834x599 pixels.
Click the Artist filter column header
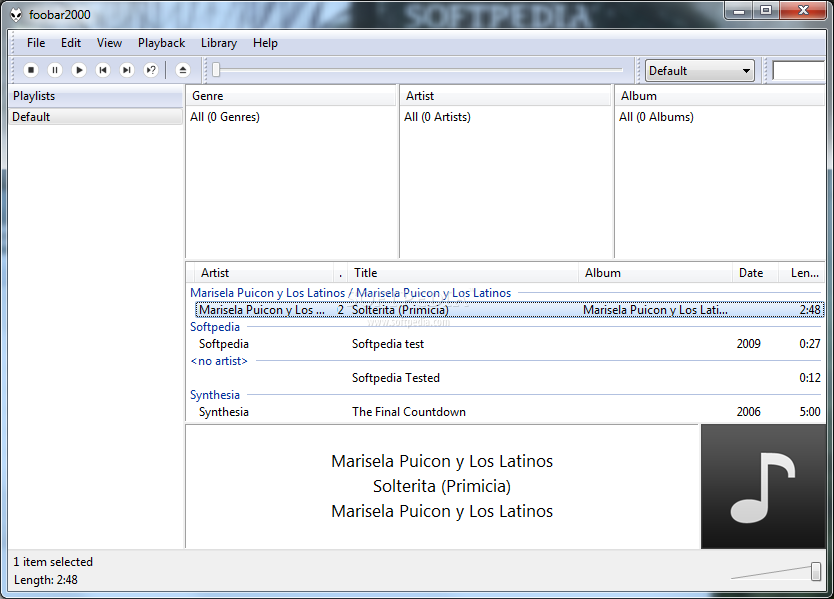505,96
